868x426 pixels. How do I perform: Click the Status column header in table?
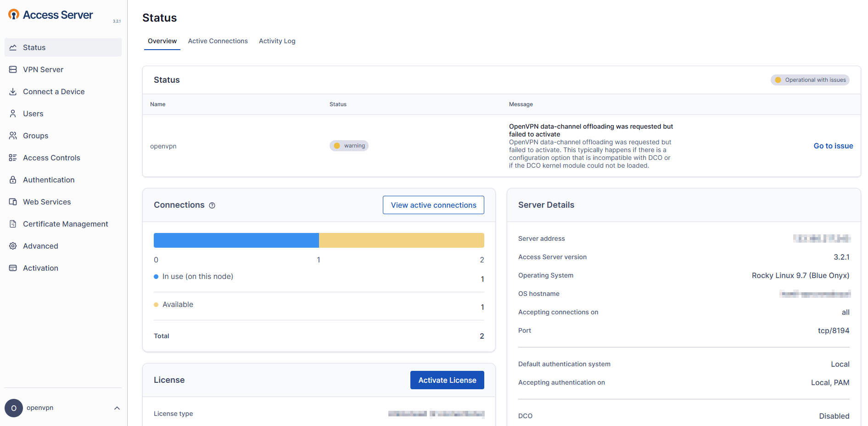338,104
